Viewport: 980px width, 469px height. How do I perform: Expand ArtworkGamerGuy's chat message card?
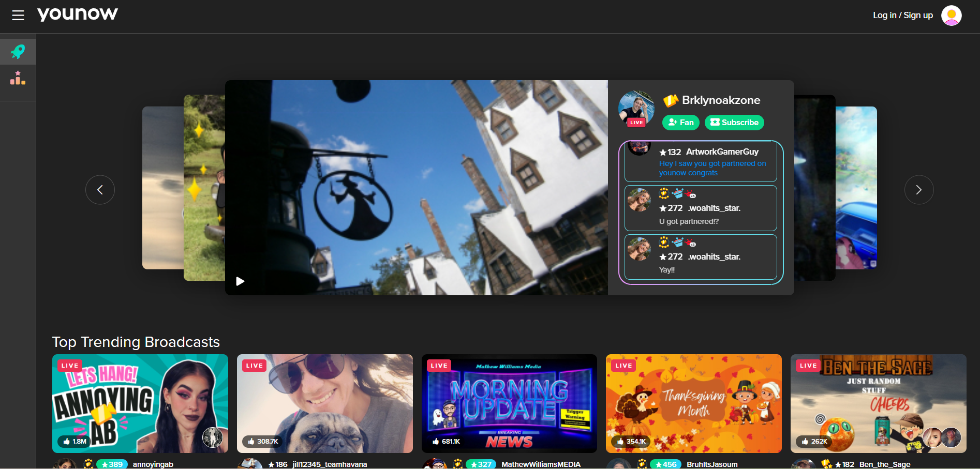[x=700, y=161]
